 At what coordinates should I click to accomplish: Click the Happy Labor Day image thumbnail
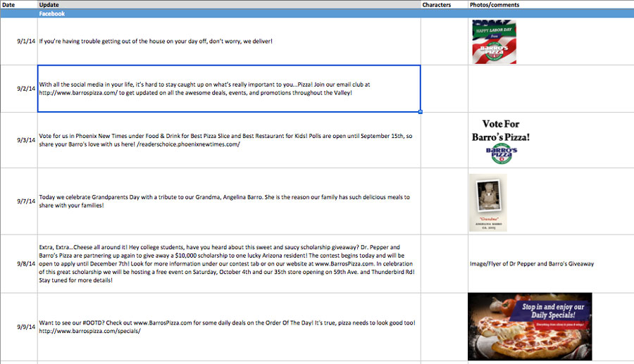[x=494, y=42]
